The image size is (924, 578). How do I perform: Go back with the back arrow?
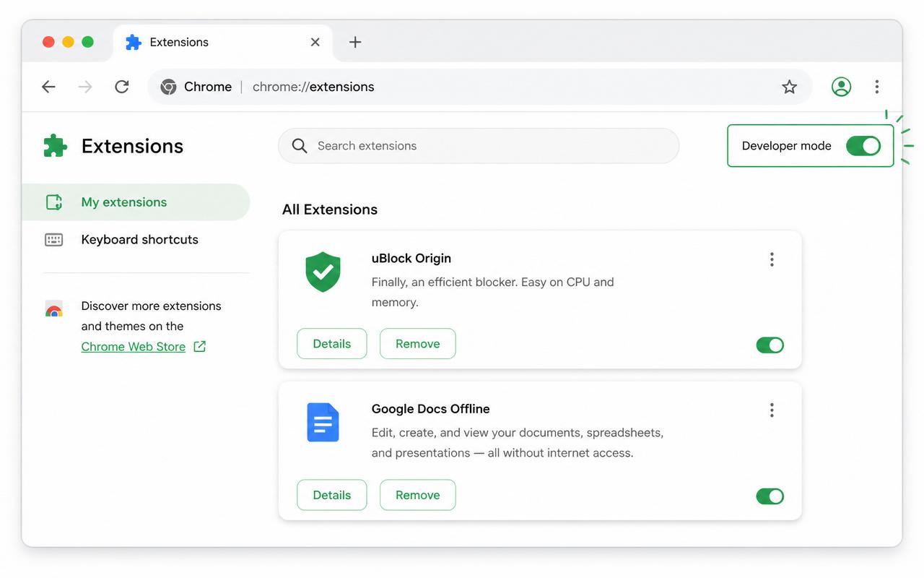48,87
